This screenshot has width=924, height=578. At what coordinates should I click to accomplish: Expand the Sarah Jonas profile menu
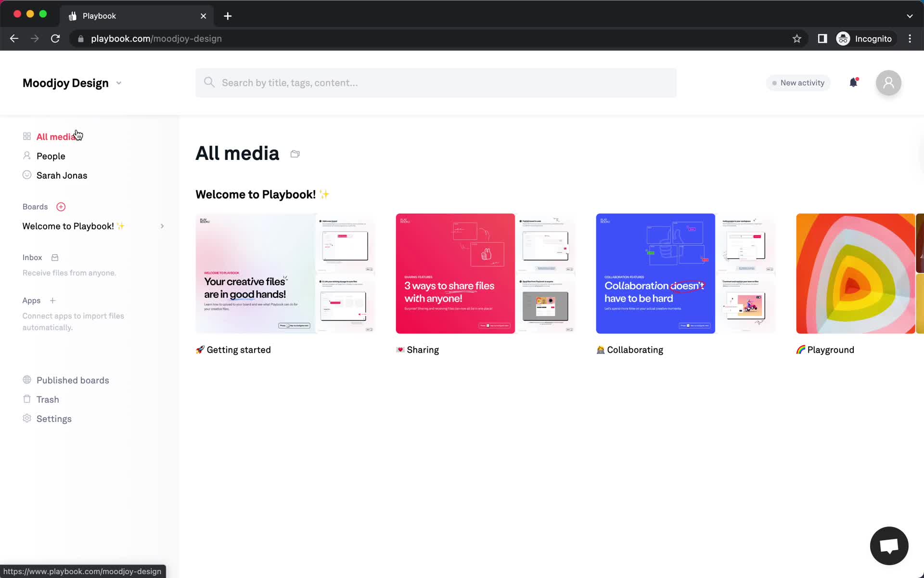(62, 174)
